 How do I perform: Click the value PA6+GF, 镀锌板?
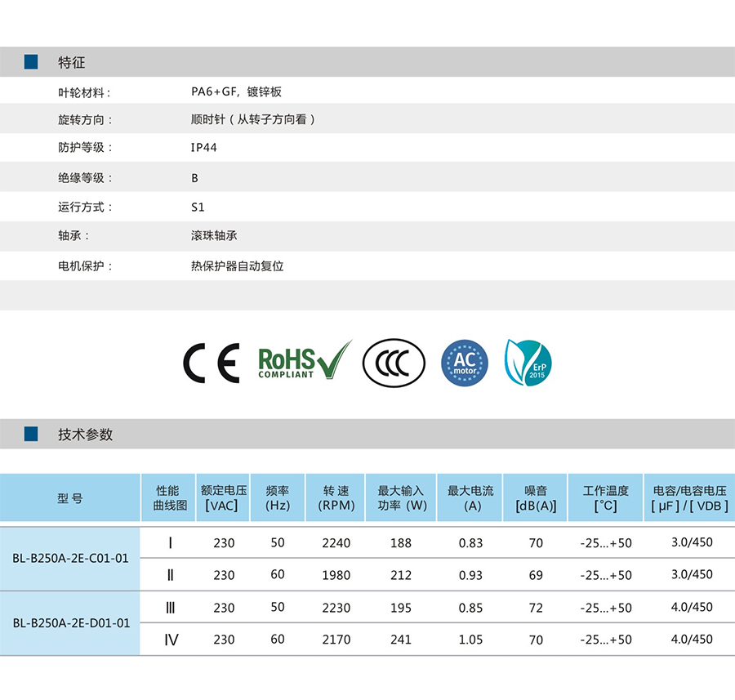[x=236, y=92]
